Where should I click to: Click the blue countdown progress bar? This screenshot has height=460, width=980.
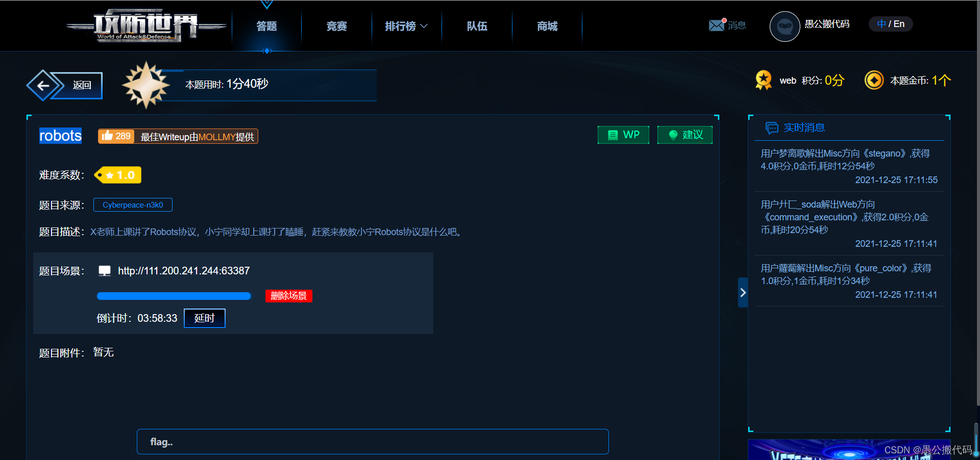pos(174,296)
